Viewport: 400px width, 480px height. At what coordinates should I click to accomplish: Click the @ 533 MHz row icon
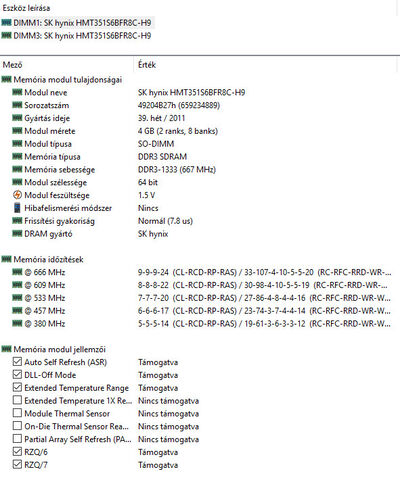click(17, 298)
